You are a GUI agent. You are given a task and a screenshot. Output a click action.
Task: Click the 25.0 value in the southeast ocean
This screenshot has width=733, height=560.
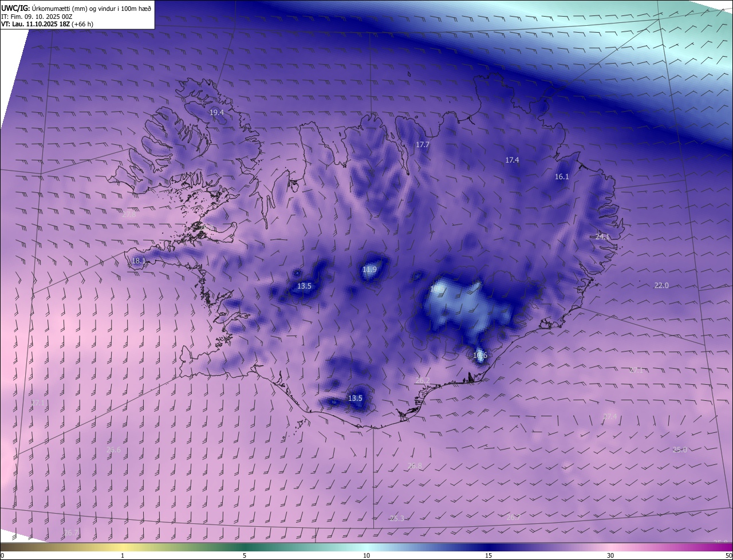pos(680,449)
